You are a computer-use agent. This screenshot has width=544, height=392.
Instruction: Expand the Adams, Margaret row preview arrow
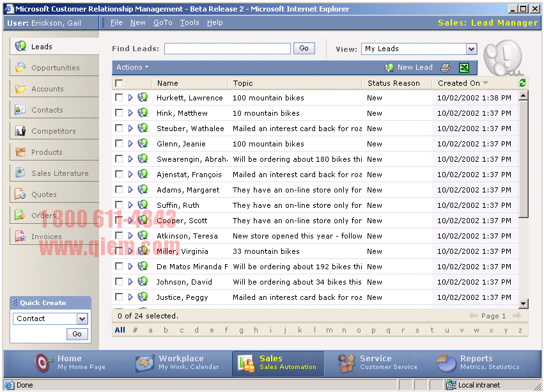pyautogui.click(x=130, y=189)
